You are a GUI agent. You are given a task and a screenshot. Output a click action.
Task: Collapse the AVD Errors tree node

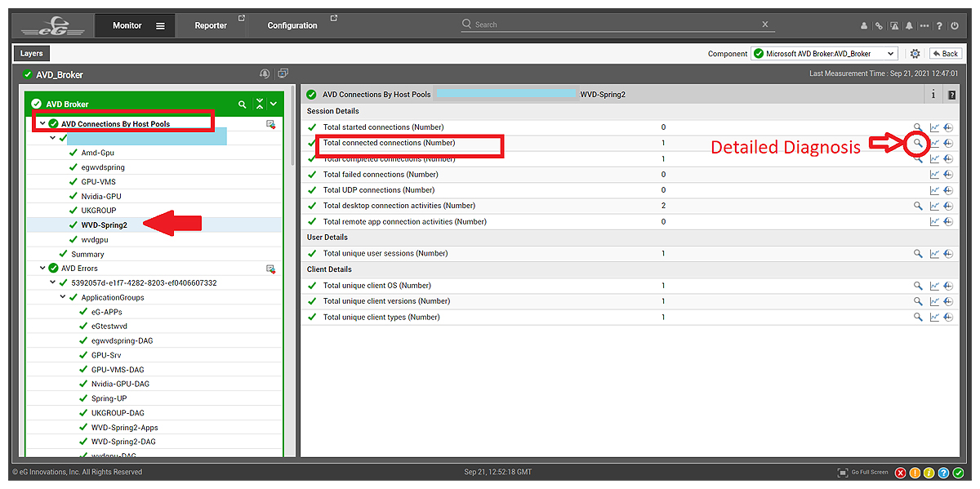click(42, 269)
